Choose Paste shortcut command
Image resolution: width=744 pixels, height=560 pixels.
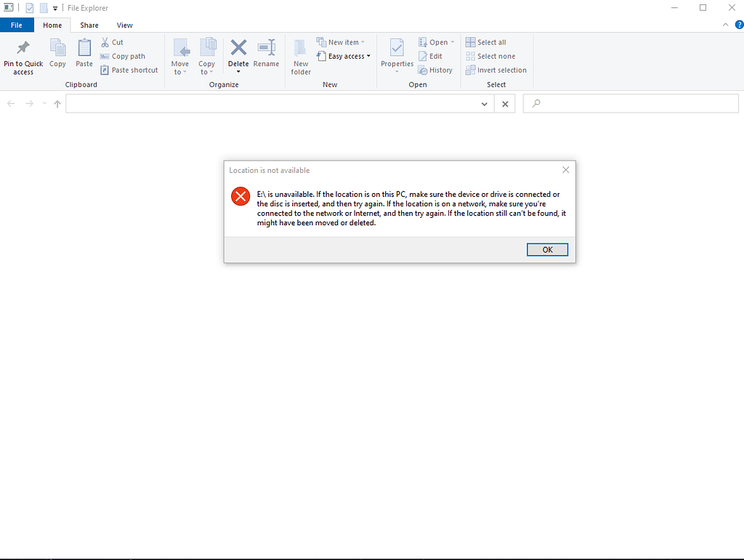click(x=129, y=70)
